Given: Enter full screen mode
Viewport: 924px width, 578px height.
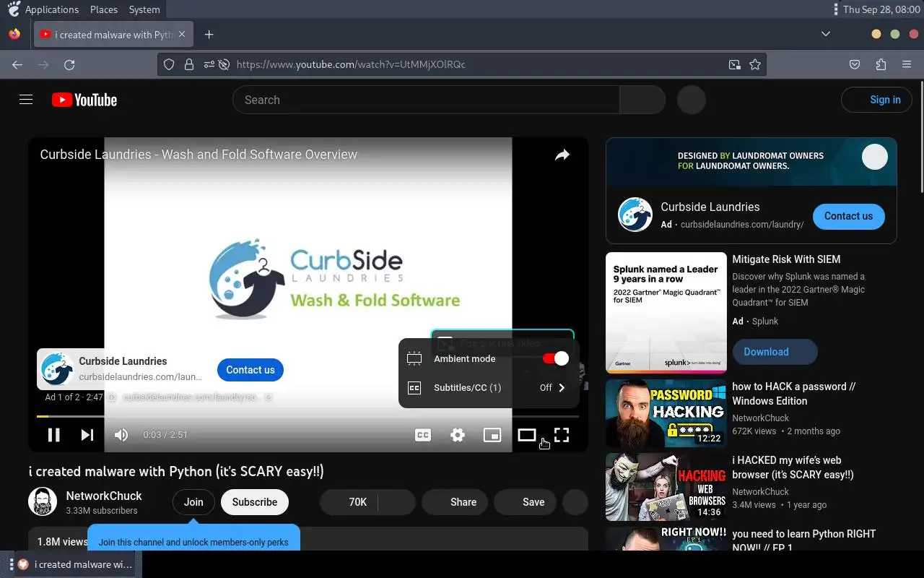Looking at the screenshot, I should click(562, 435).
